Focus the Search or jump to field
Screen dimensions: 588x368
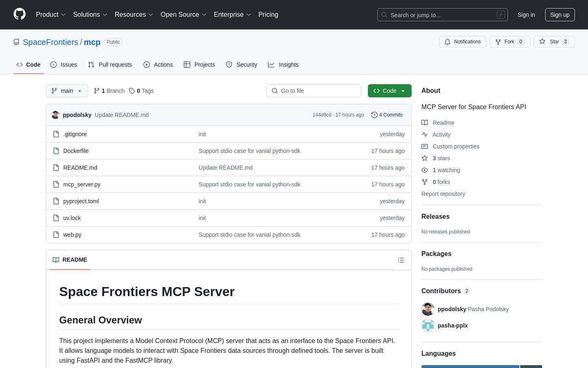(x=443, y=15)
